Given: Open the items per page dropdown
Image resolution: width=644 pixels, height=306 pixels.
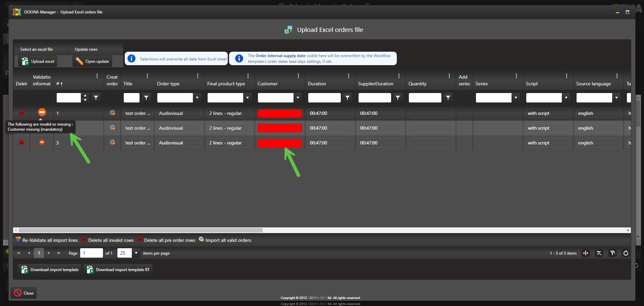Looking at the screenshot, I should tap(136, 253).
